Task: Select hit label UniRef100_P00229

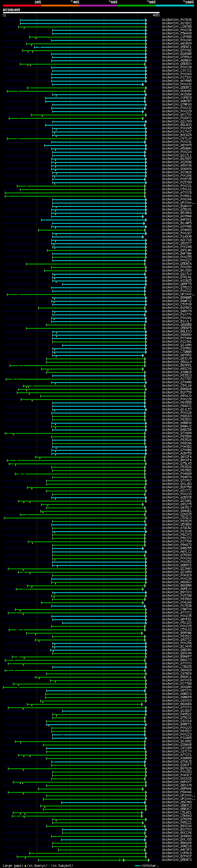Action: pyautogui.click(x=177, y=111)
